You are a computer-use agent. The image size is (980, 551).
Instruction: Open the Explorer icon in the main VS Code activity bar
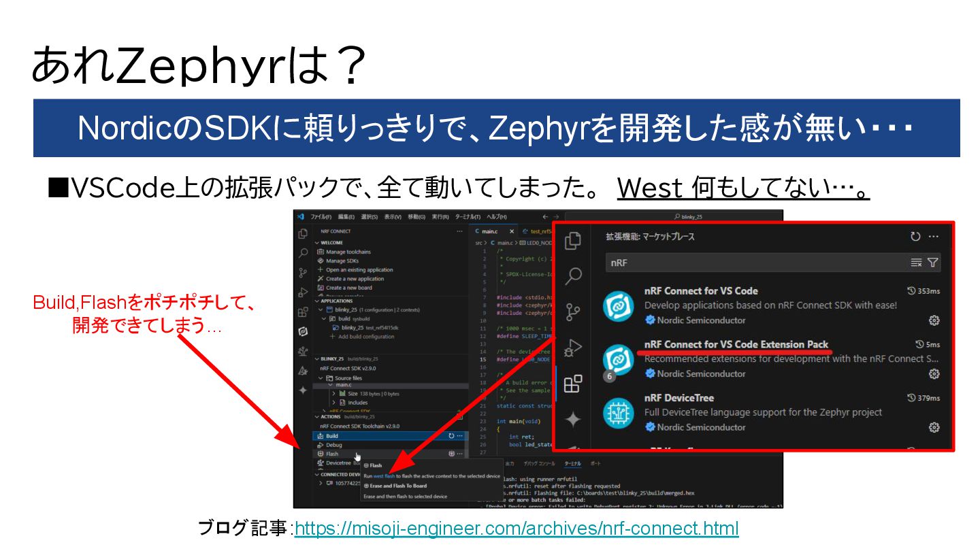coord(303,234)
